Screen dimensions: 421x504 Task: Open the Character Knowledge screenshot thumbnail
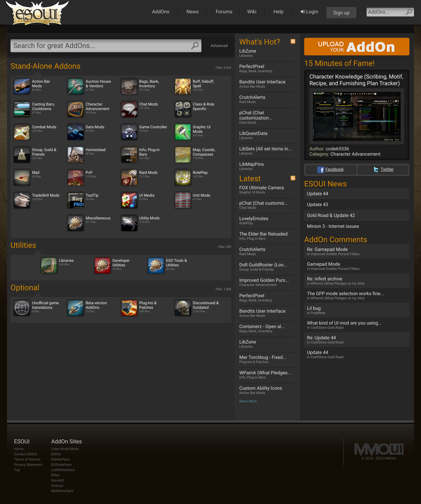pos(356,116)
